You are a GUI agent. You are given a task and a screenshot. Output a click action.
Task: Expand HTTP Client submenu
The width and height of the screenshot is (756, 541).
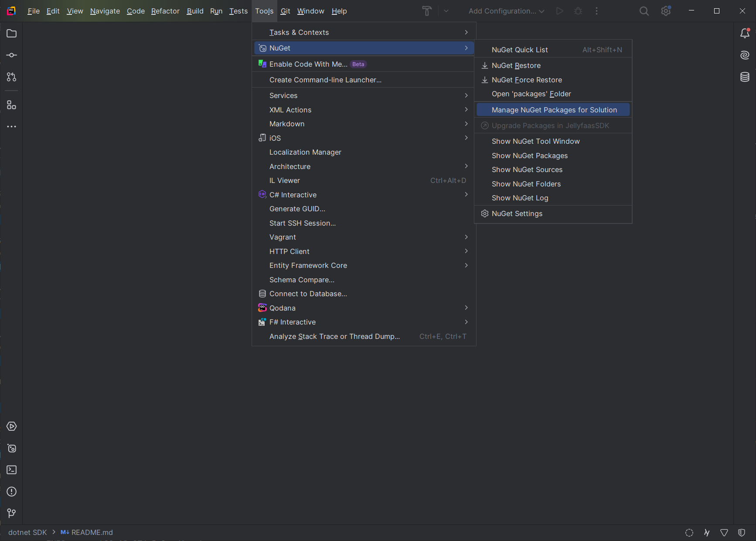364,251
